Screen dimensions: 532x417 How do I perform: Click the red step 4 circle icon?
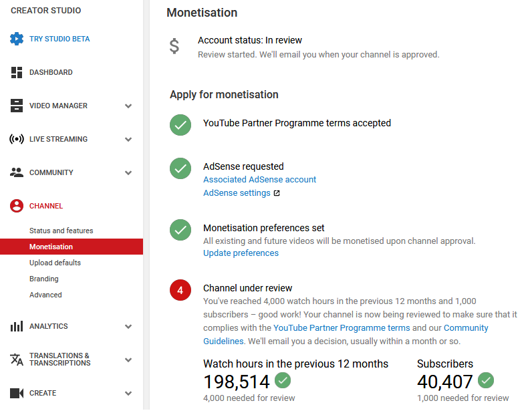pyautogui.click(x=180, y=291)
